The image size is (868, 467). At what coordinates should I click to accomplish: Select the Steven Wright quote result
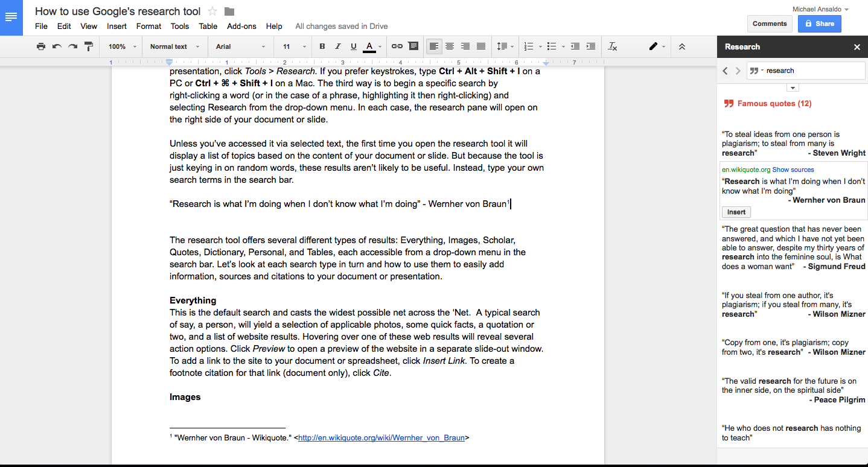point(794,144)
